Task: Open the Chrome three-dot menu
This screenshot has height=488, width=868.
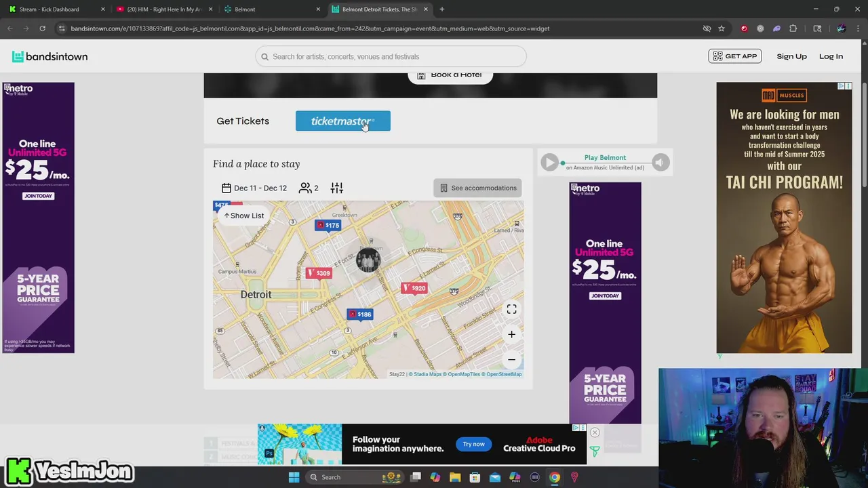Action: [858, 28]
